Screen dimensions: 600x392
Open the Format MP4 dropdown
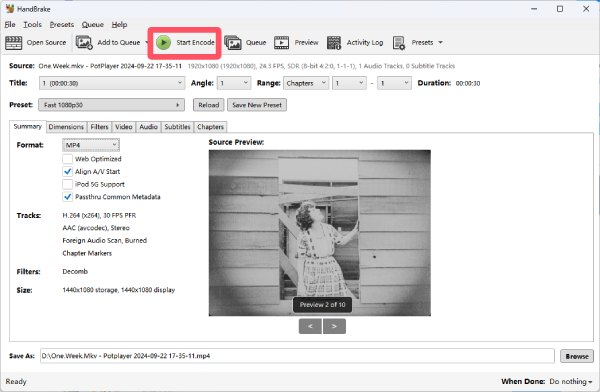[x=91, y=145]
